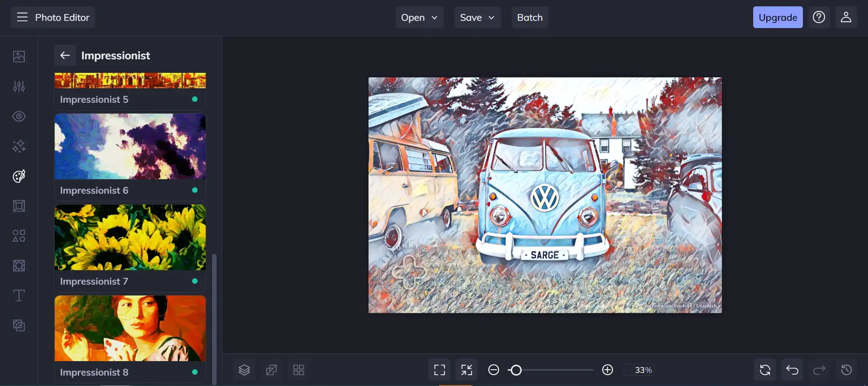Click the Impressionist 5 label
The height and width of the screenshot is (386, 868).
[94, 99]
